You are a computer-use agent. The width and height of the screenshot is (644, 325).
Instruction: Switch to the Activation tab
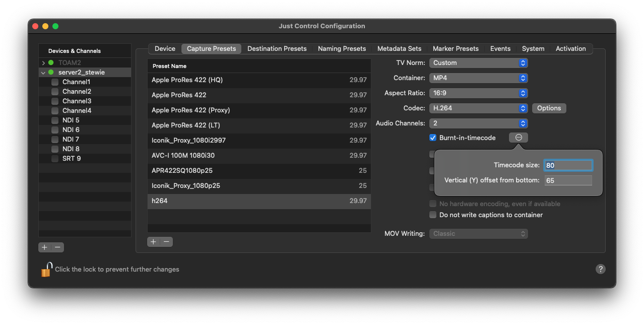570,49
